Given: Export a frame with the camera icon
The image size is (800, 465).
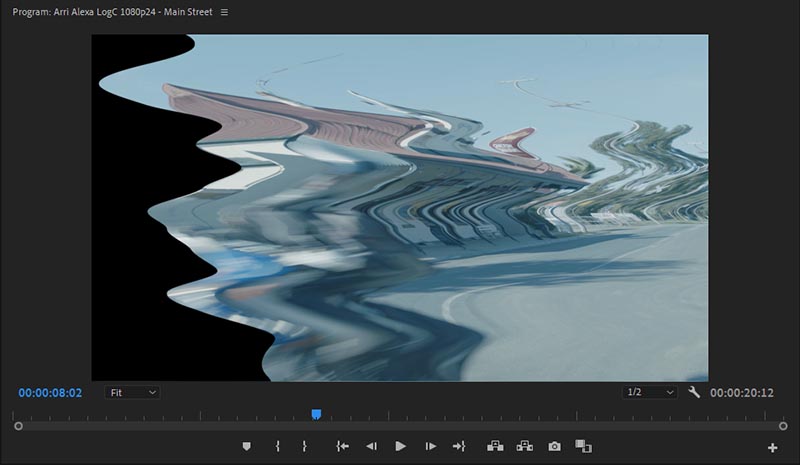Looking at the screenshot, I should [x=555, y=447].
